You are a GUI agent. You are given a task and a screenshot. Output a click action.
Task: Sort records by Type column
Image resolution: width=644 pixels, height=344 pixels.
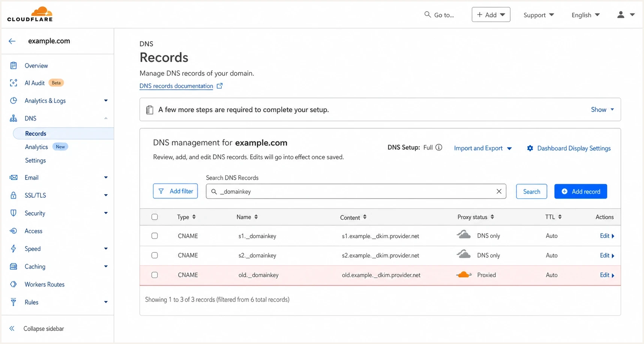point(186,217)
